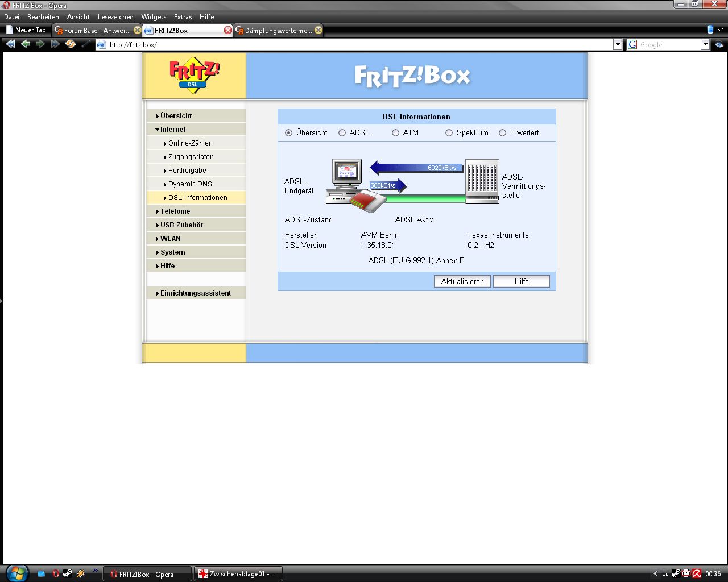This screenshot has width=728, height=582.
Task: Open the Widgets menu
Action: pos(154,17)
